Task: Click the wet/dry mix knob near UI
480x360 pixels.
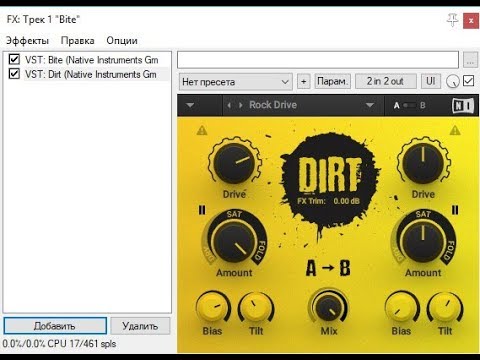Action: (452, 81)
